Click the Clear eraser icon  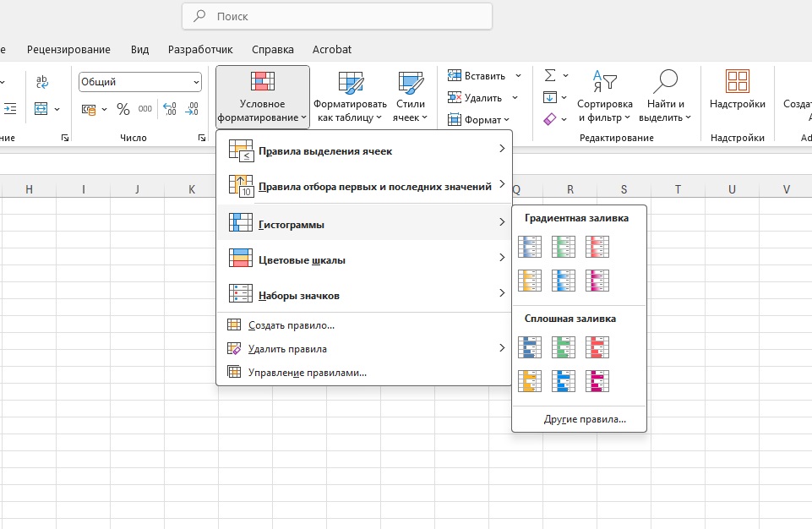pos(550,119)
